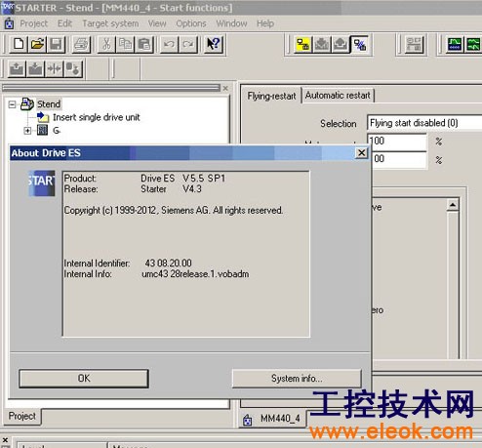482x448 pixels.
Task: Click the Print toolbar icon
Action: (x=81, y=44)
